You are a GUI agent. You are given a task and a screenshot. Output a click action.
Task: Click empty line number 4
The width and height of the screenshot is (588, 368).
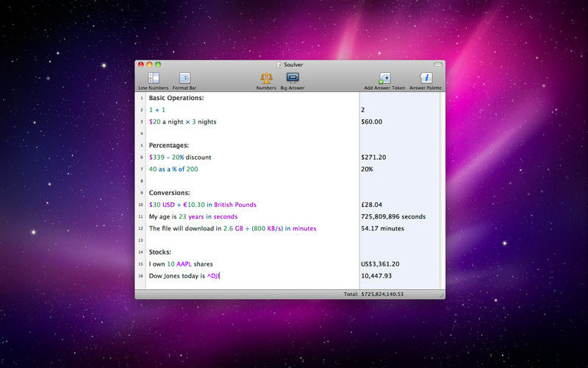(x=141, y=134)
